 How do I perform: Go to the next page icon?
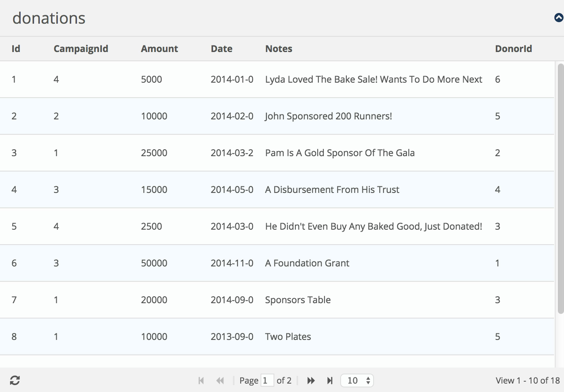(311, 381)
